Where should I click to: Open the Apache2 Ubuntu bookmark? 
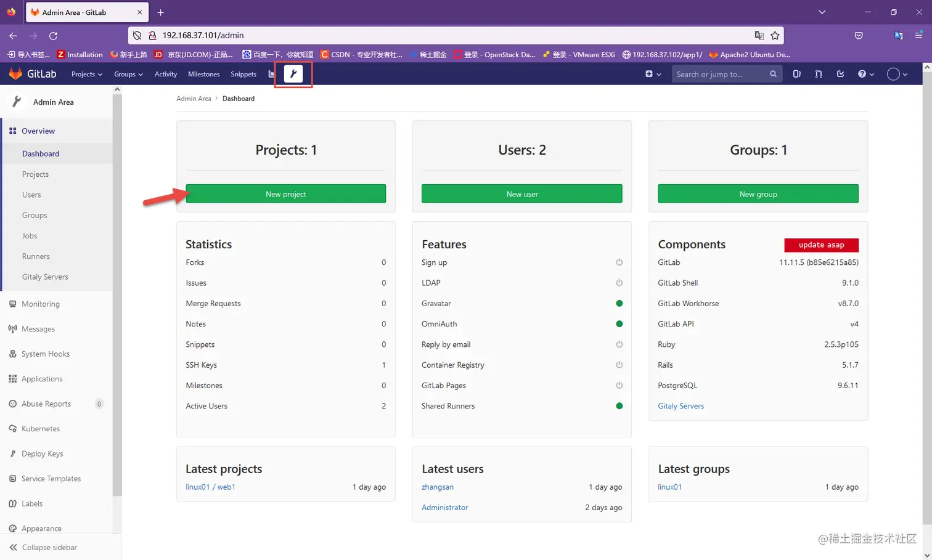(x=750, y=55)
